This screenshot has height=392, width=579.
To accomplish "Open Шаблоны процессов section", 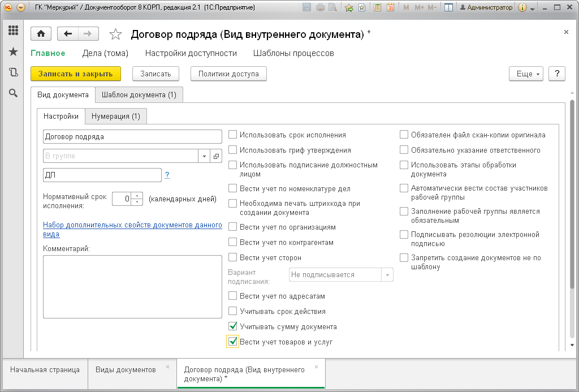I will click(x=293, y=53).
